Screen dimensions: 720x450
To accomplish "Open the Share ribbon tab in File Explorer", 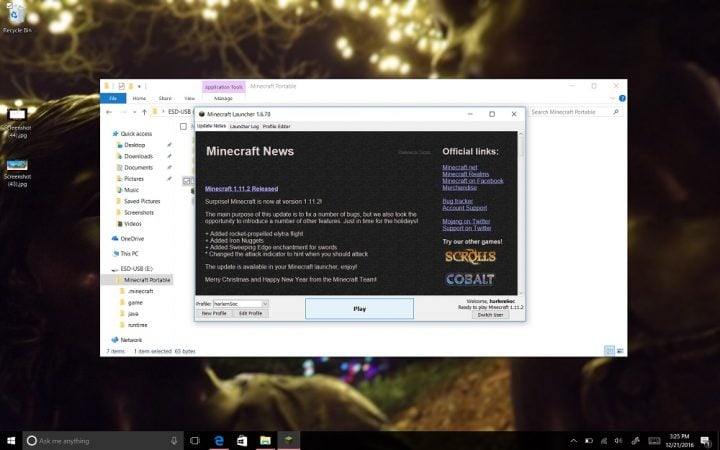I will tap(165, 98).
